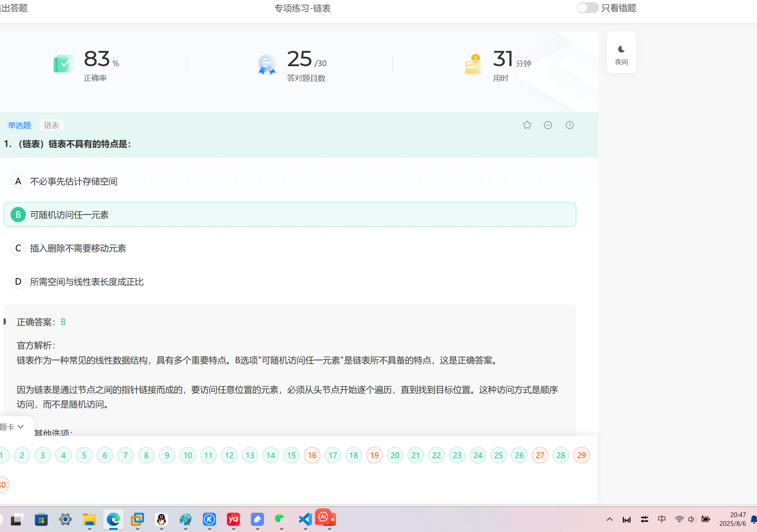This screenshot has width=757, height=532.
Task: Select option B 可随机访问任一元素
Action: point(290,215)
